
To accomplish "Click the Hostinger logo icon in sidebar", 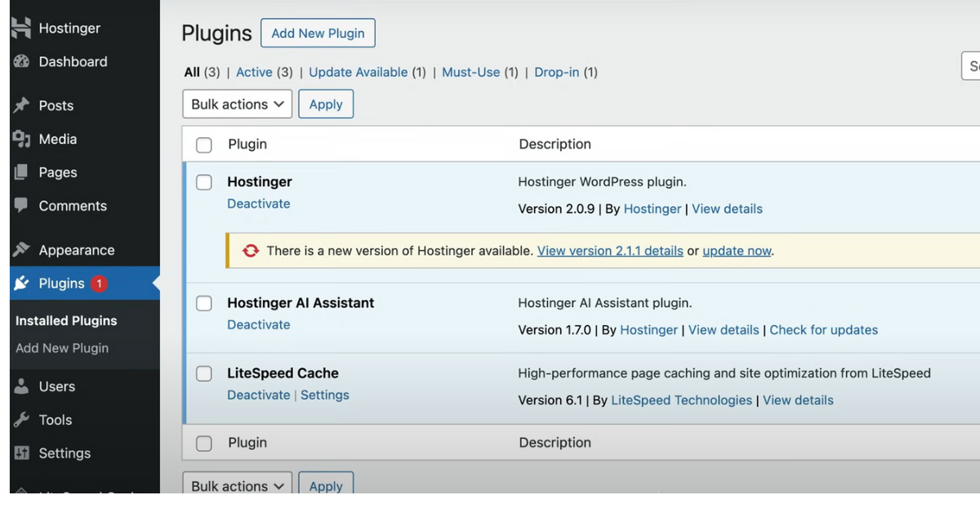I will point(21,28).
